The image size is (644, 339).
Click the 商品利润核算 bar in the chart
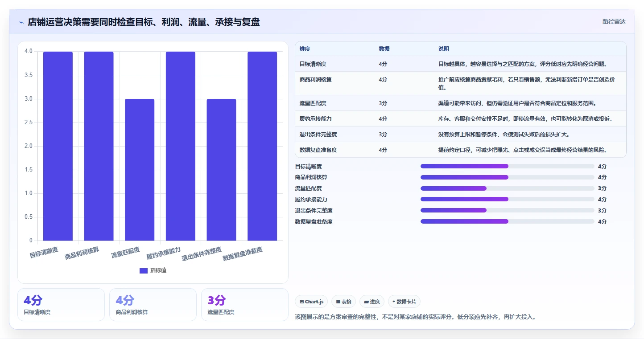click(x=99, y=146)
